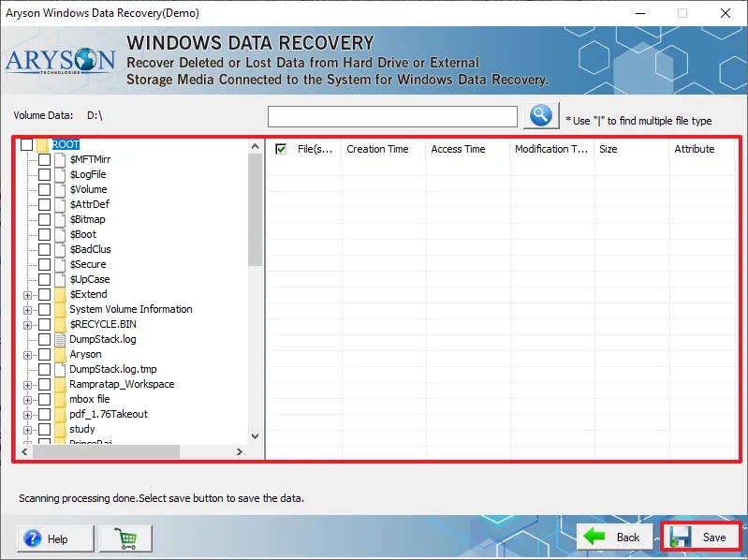Click the Aryson folder icon
The height and width of the screenshot is (560, 748).
pyautogui.click(x=60, y=354)
